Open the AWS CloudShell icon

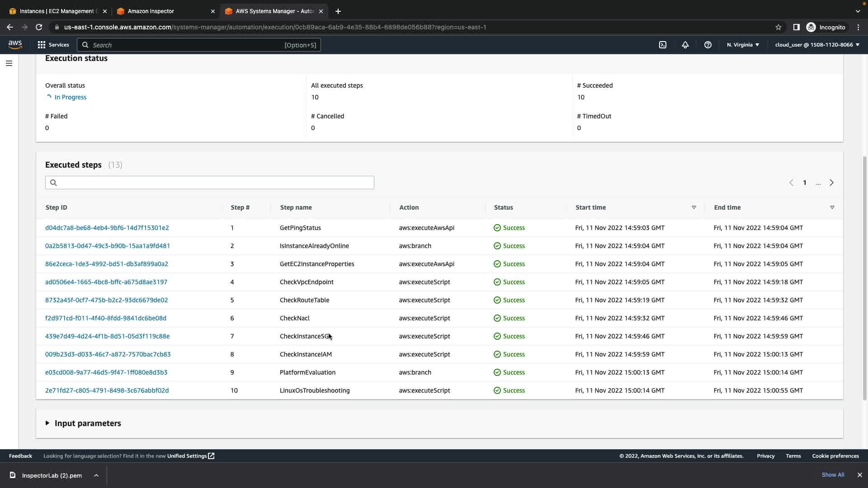click(x=662, y=45)
